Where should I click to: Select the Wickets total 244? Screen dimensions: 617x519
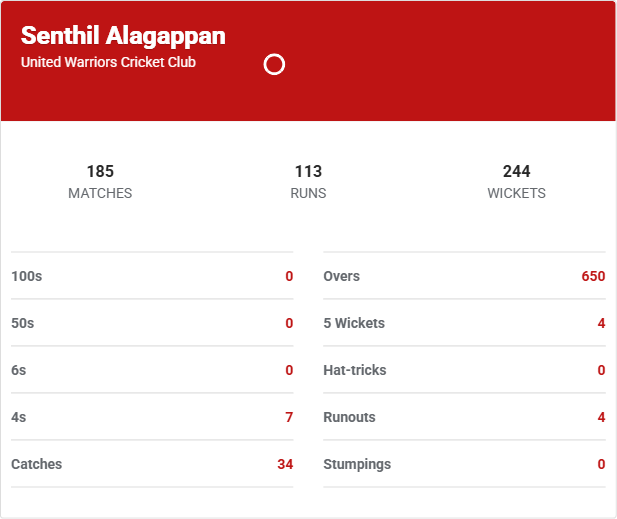click(x=516, y=171)
